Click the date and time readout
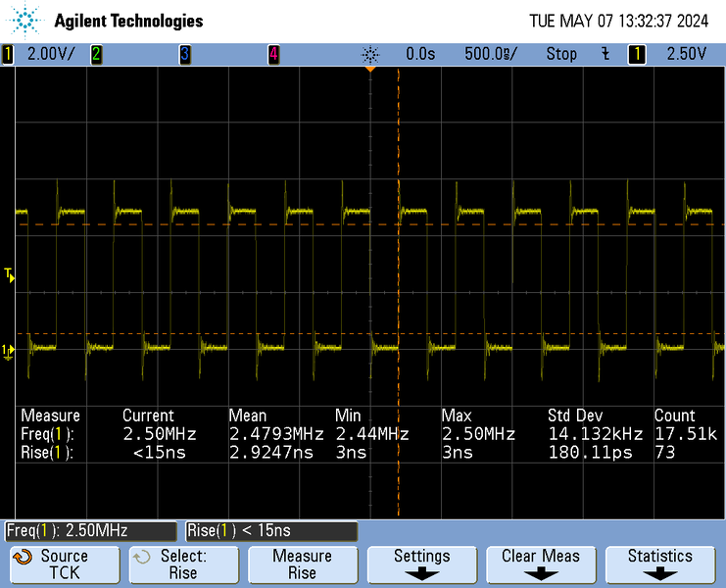This screenshot has height=588, width=726. 618,21
